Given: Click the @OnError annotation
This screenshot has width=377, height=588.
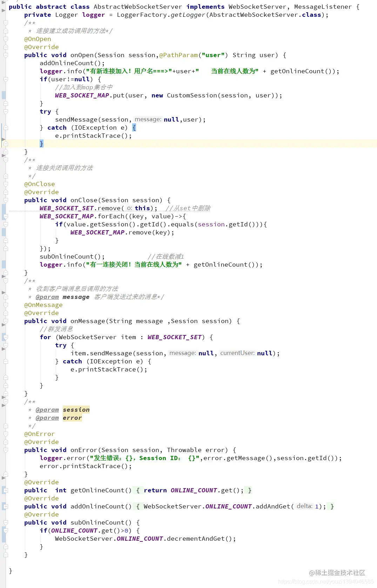Looking at the screenshot, I should [x=39, y=434].
